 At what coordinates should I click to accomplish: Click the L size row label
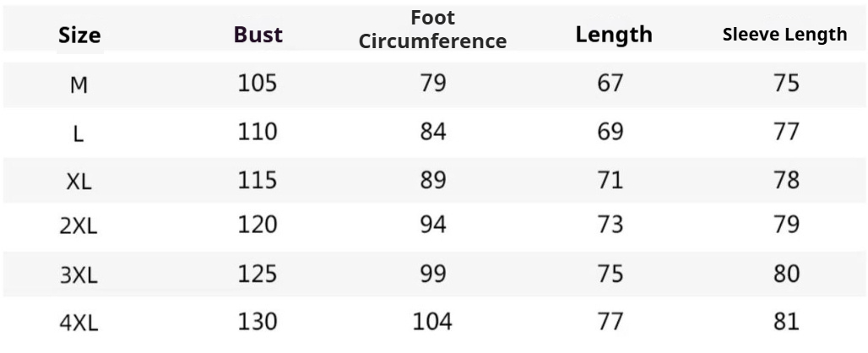[79, 133]
